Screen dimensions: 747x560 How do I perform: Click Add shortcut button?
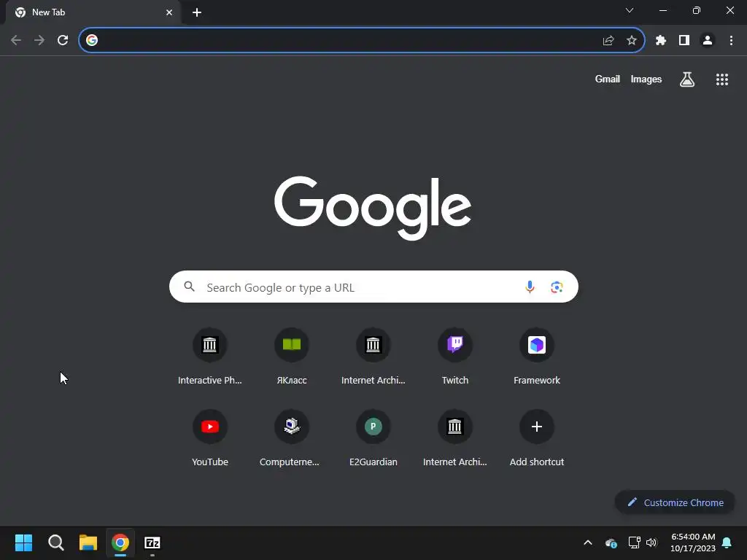537,437
